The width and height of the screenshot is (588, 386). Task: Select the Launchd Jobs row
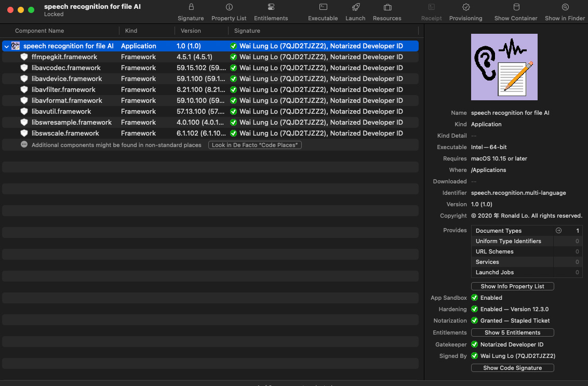tap(527, 272)
